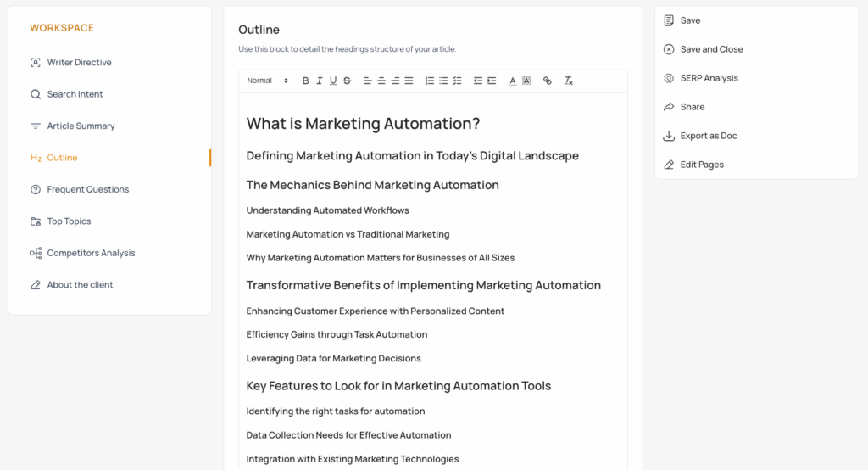Open the Competitors Analysis section
Viewport: 868px width, 470px height.
click(91, 254)
